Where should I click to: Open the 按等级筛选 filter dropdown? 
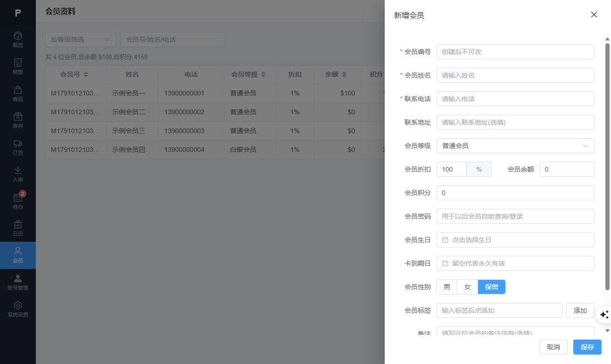point(81,39)
